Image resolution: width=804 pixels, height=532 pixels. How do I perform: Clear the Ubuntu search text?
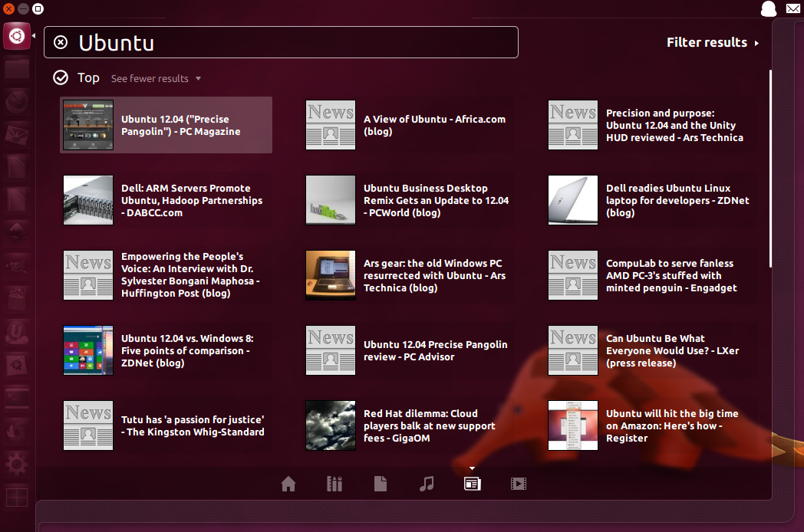point(61,42)
